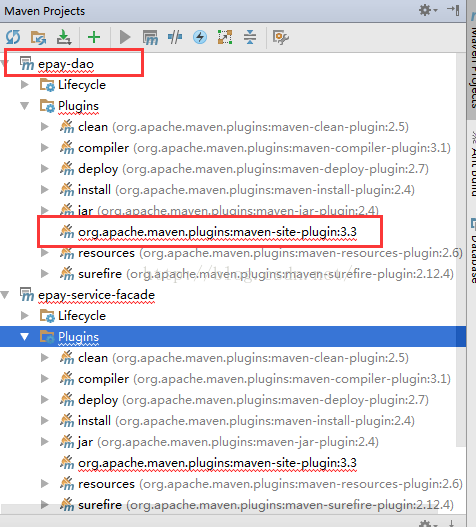
Task: Click the tree's vertical scrollbar
Action: click(x=461, y=249)
